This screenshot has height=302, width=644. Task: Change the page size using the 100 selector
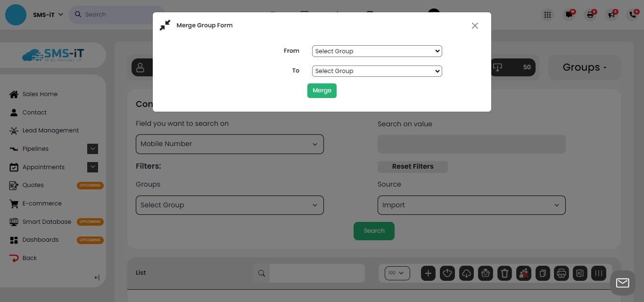tap(397, 273)
